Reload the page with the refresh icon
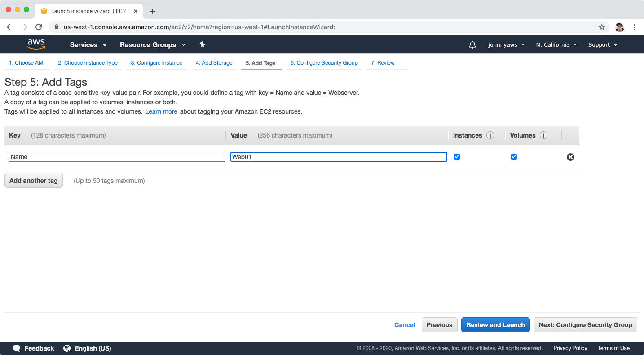This screenshot has height=355, width=644. tap(39, 27)
